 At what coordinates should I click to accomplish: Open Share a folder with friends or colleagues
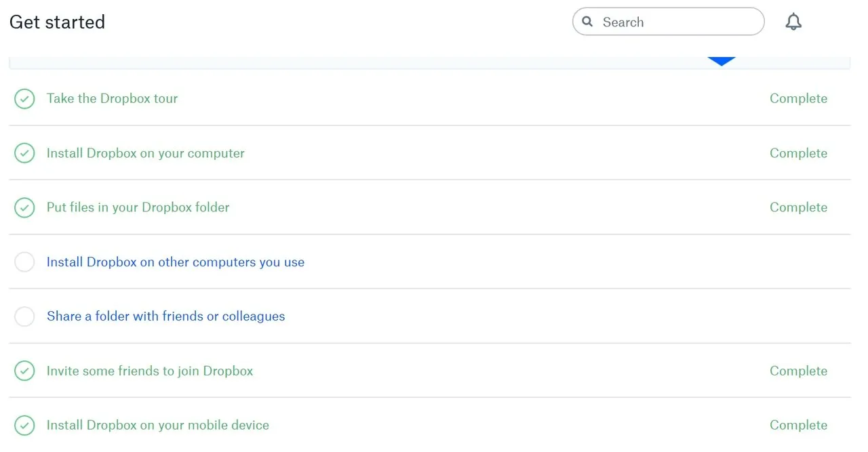pyautogui.click(x=165, y=316)
